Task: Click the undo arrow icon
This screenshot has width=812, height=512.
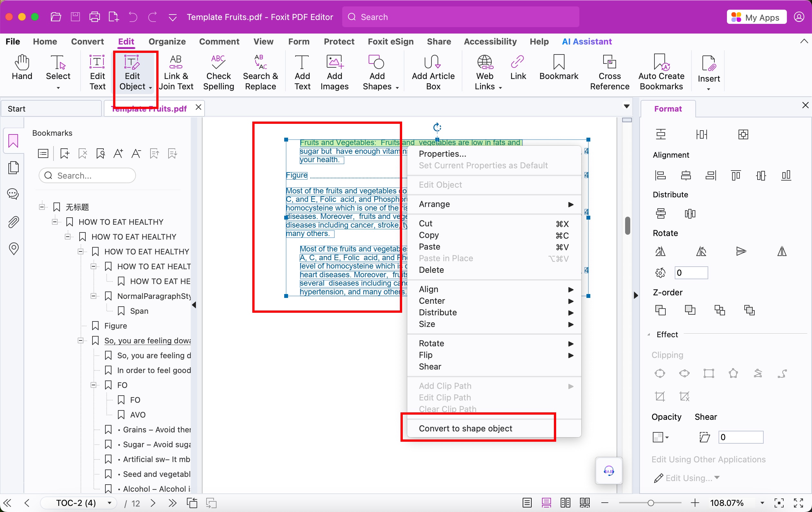Action: [133, 16]
